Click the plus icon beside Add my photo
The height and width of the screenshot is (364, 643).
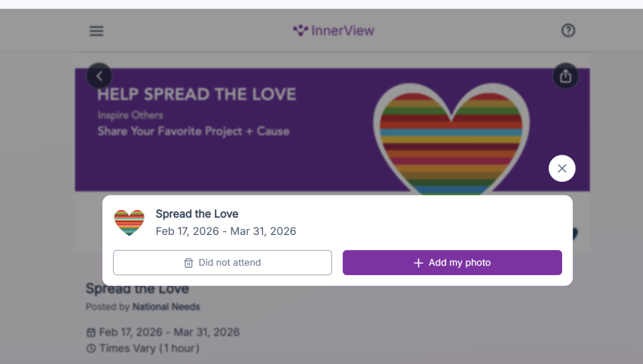(x=418, y=263)
